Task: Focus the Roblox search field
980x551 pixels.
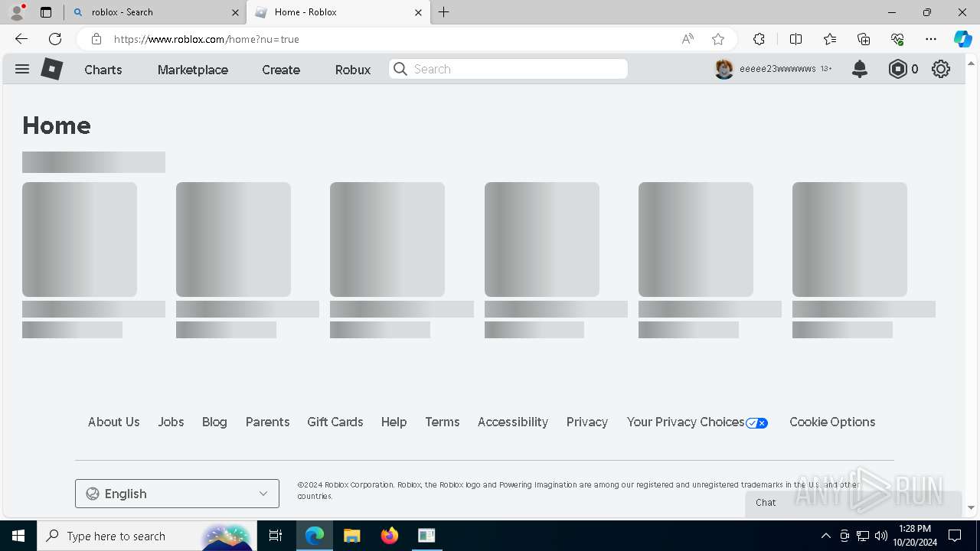Action: point(508,69)
